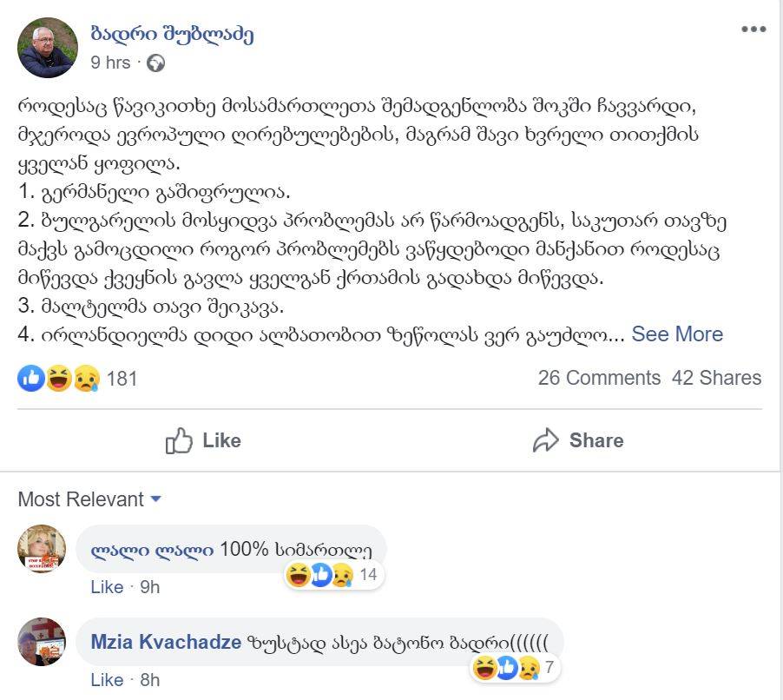The image size is (783, 700).
Task: Open the 9 hrs post timestamp
Action: tap(110, 63)
